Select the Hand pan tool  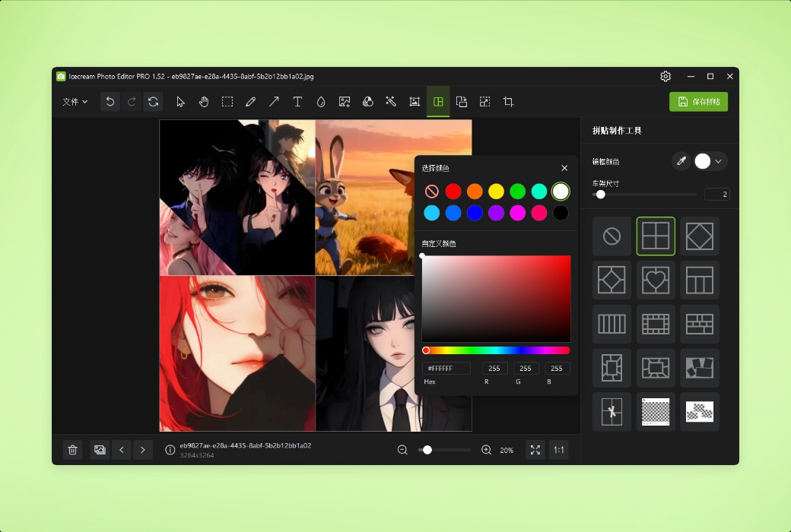point(204,101)
